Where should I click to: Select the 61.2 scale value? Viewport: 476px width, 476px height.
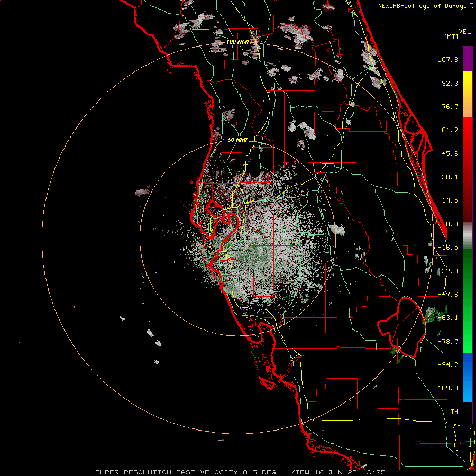(x=450, y=130)
